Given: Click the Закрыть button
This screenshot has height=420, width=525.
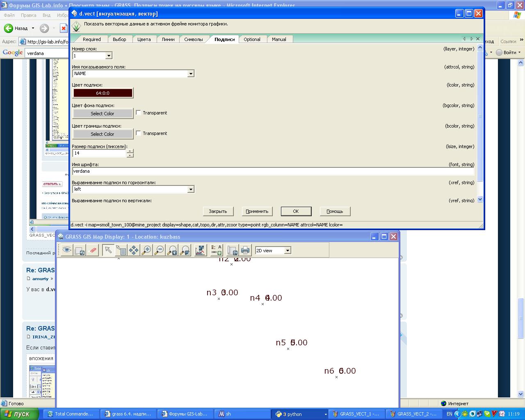Looking at the screenshot, I should coord(218,211).
